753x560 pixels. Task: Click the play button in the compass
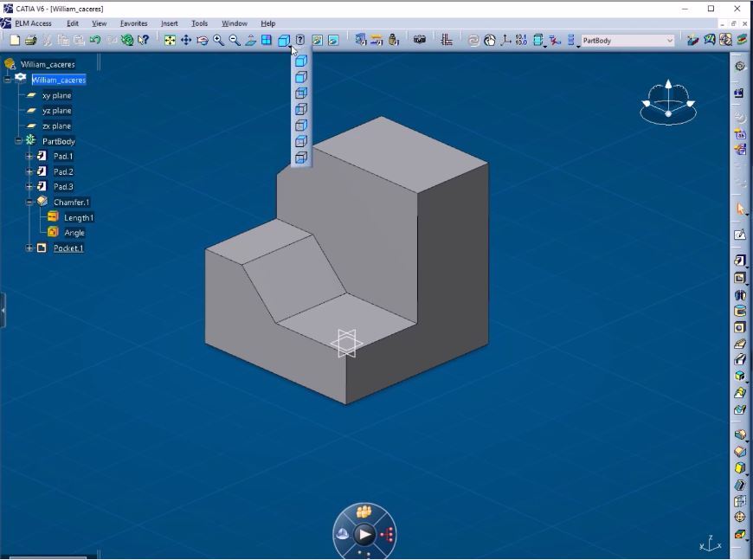pyautogui.click(x=365, y=534)
